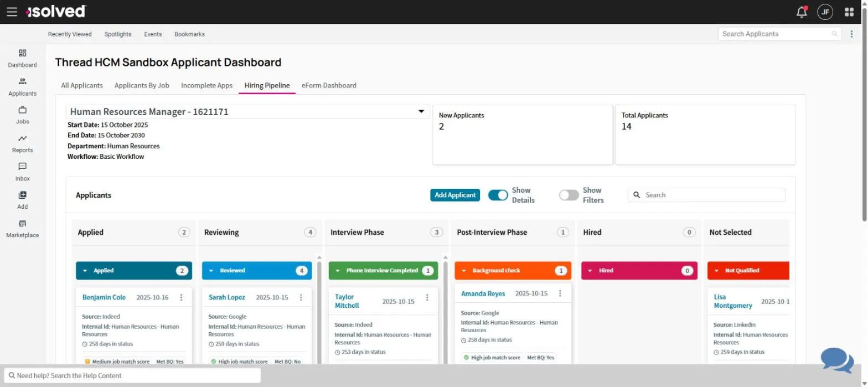This screenshot has height=387, width=868.
Task: Open the Inbox in the sidebar
Action: point(22,172)
